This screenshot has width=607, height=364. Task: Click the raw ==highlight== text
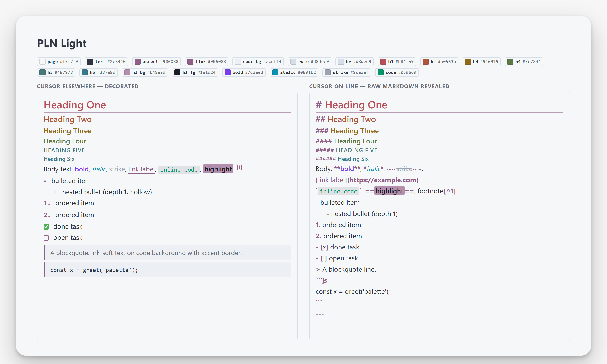(389, 191)
